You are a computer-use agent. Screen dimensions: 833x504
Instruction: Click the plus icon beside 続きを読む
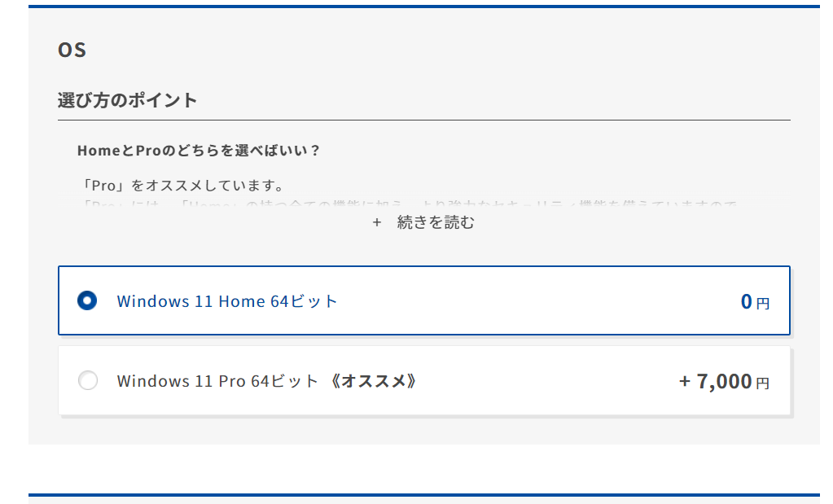pyautogui.click(x=377, y=222)
